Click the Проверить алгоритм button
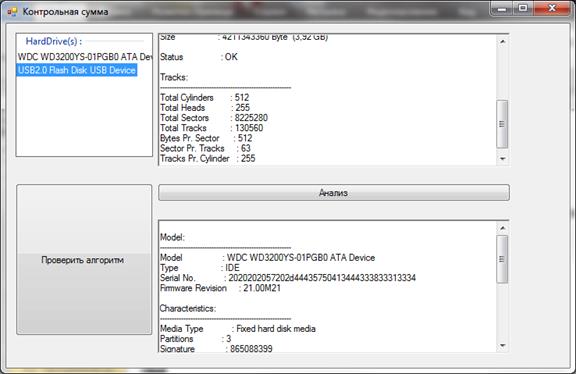This screenshot has height=374, width=576. pos(84,259)
